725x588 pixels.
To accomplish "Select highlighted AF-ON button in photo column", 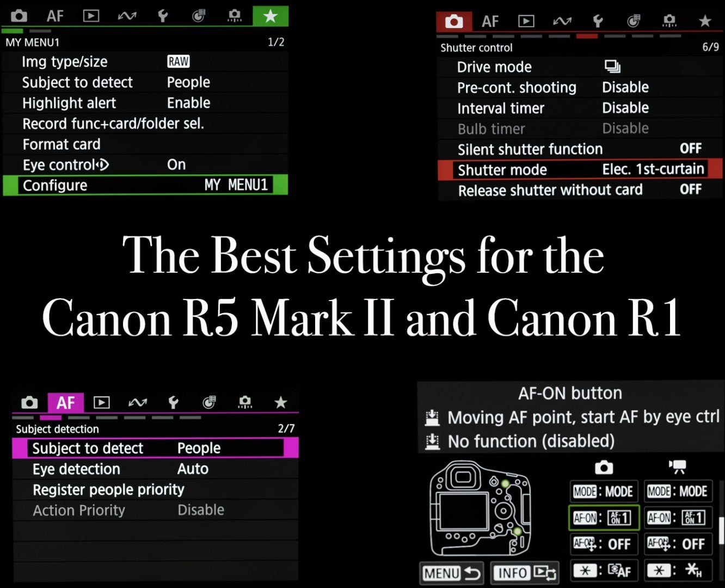I will point(603,518).
